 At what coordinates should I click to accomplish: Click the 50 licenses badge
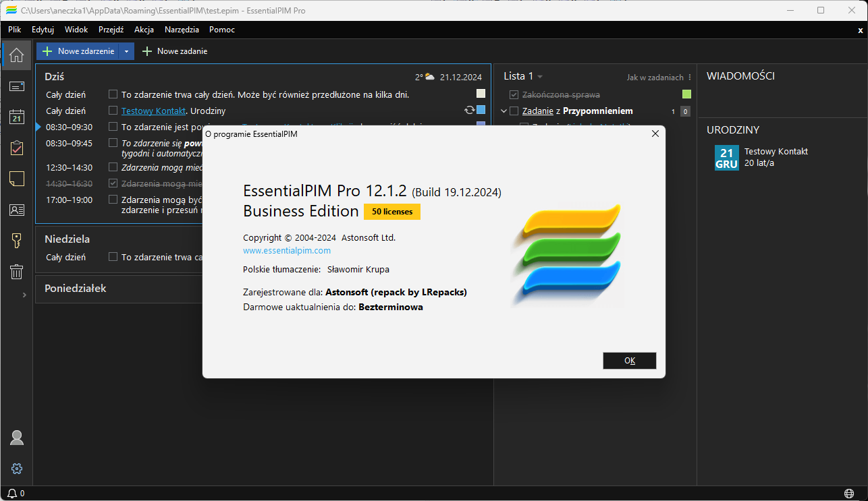392,211
